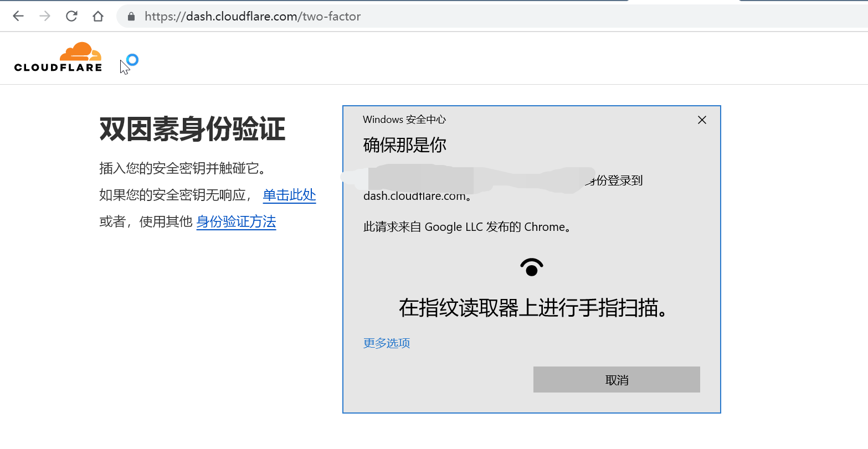Close the Windows 安全中心 dialog
This screenshot has width=868, height=449.
(x=702, y=120)
